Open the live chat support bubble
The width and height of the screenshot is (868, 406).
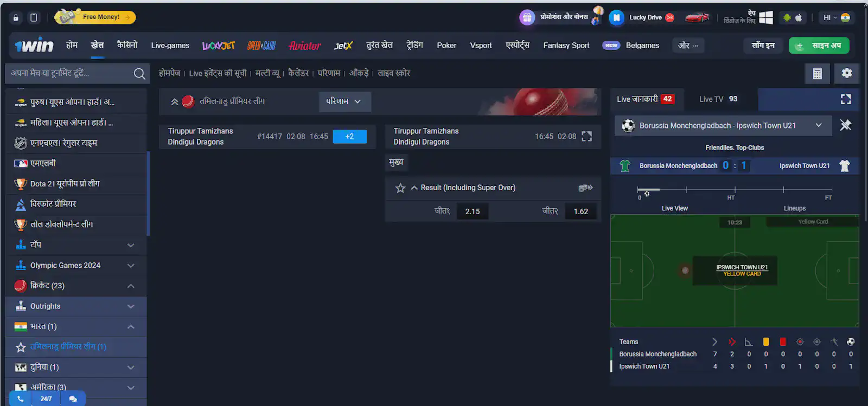73,399
